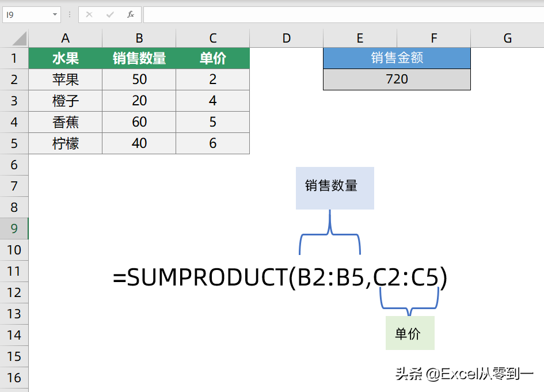Select row 4 header
The width and height of the screenshot is (544, 392).
click(14, 122)
